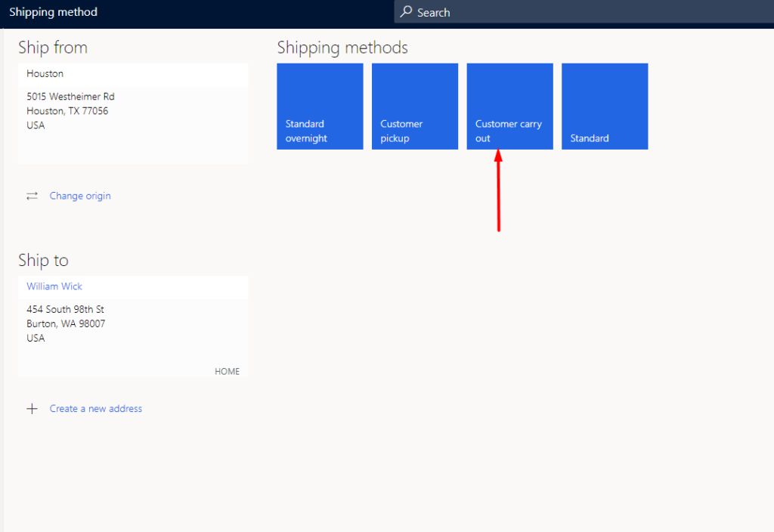Screen dimensions: 774x532
Task: Click the HOME address type label
Action: click(x=227, y=371)
